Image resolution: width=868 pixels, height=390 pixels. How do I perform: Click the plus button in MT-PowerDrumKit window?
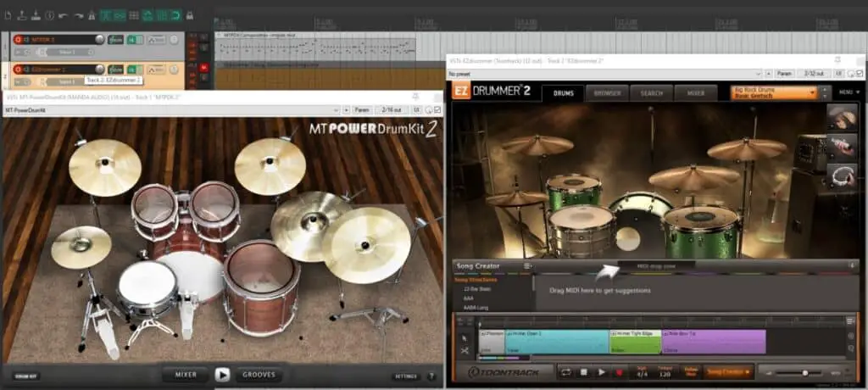click(347, 110)
